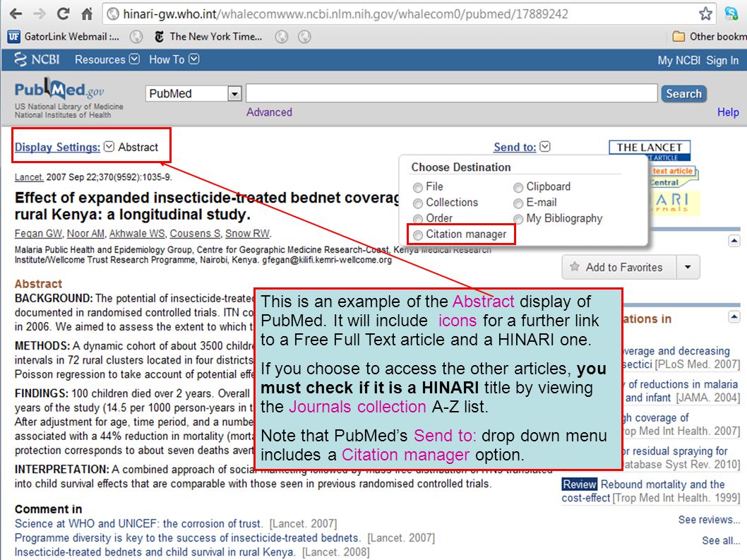Click the globe bookmark after New York Times
The height and width of the screenshot is (560, 747).
[x=282, y=37]
